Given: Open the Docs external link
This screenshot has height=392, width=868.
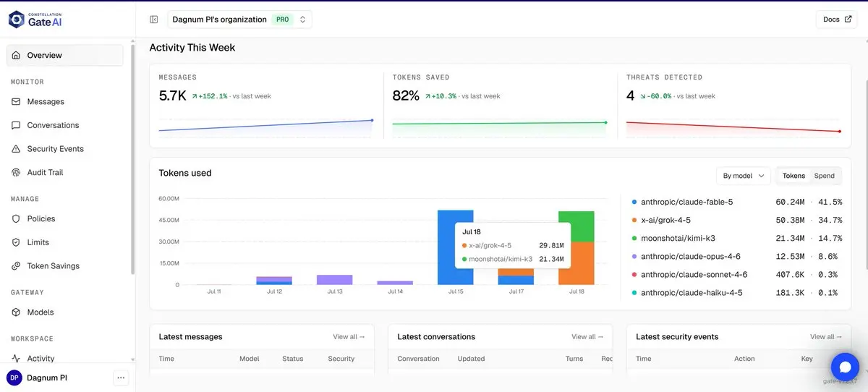Looking at the screenshot, I should coord(836,20).
